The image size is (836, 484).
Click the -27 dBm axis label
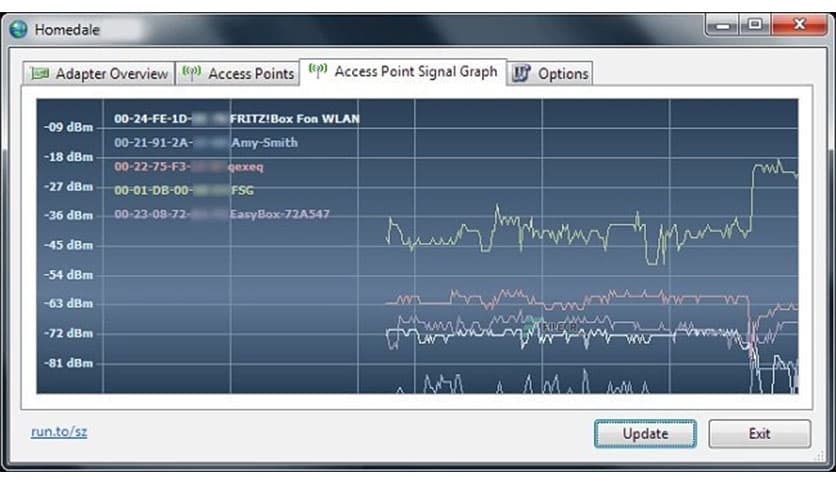click(68, 187)
